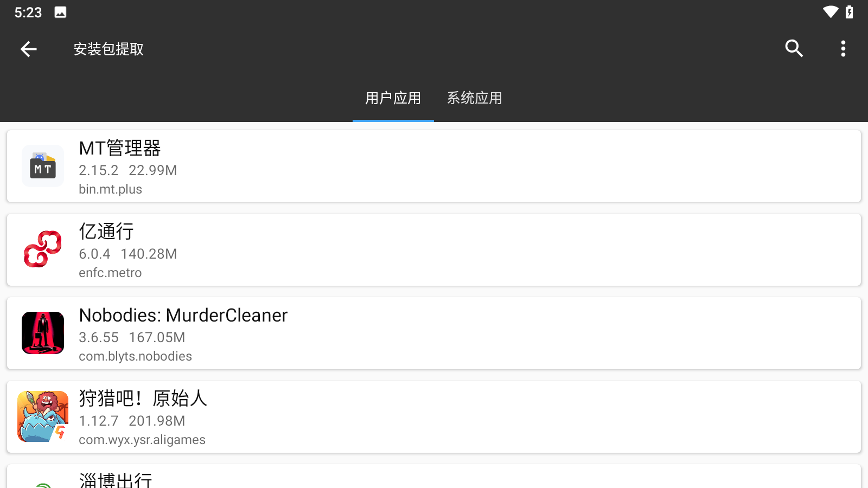Tap the Nobodies: MurderCleaner app icon
Screen dimensions: 868x488
coord(42,333)
